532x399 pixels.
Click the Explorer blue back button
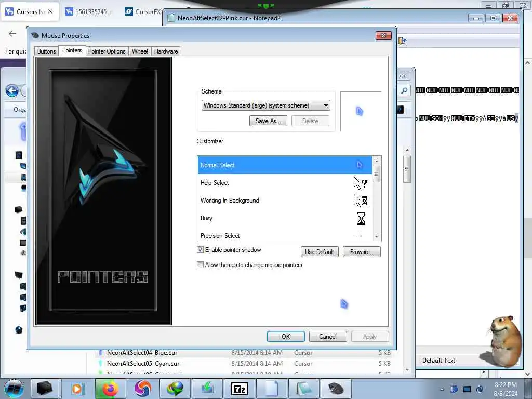pos(12,90)
